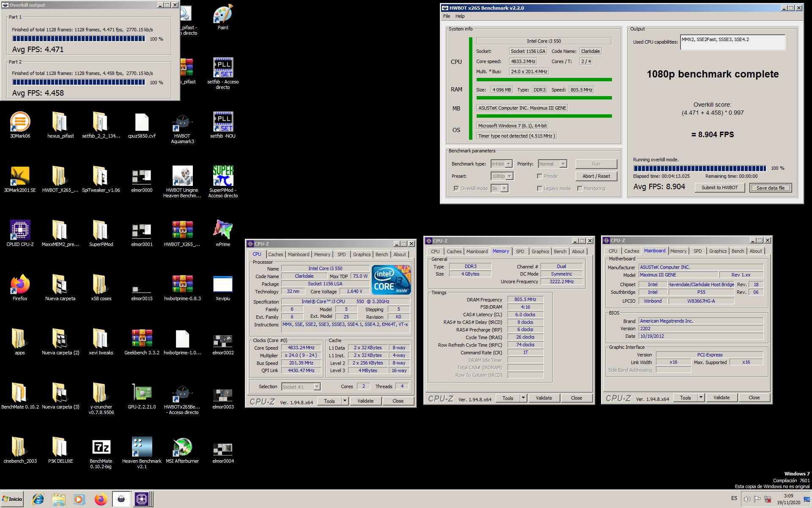Image resolution: width=812 pixels, height=508 pixels.
Task: Open the setfsb -NOU shortcut icon
Action: pos(223,125)
